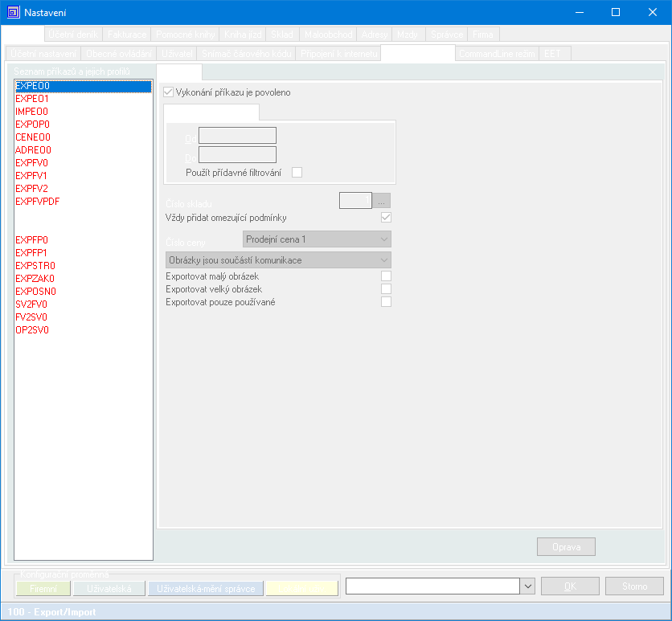This screenshot has width=672, height=621.
Task: Click the application icon in title bar
Action: 13,13
